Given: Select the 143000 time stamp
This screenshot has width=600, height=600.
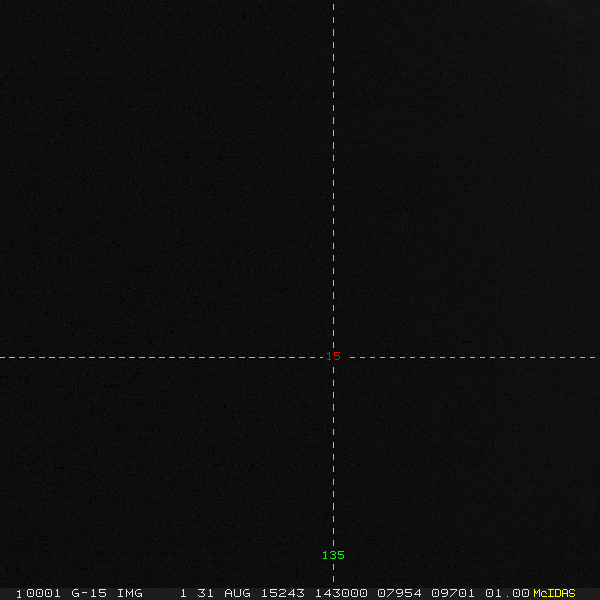Looking at the screenshot, I should pyautogui.click(x=341, y=593).
